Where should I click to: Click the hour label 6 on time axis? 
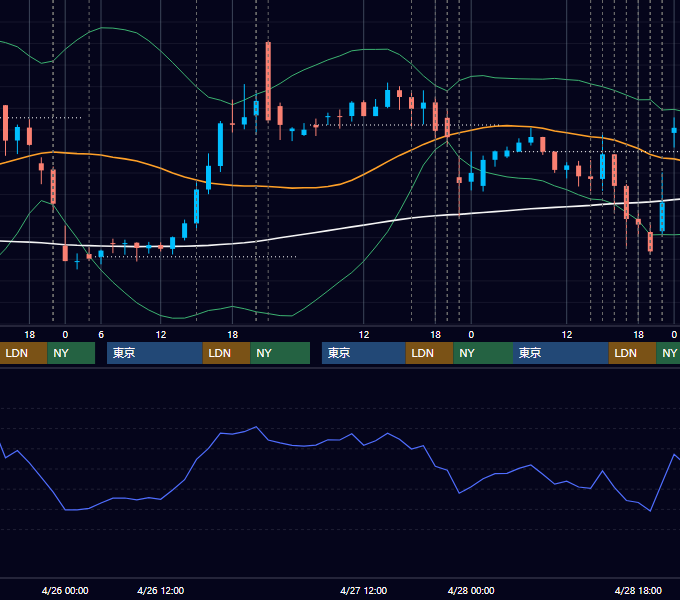coord(101,335)
